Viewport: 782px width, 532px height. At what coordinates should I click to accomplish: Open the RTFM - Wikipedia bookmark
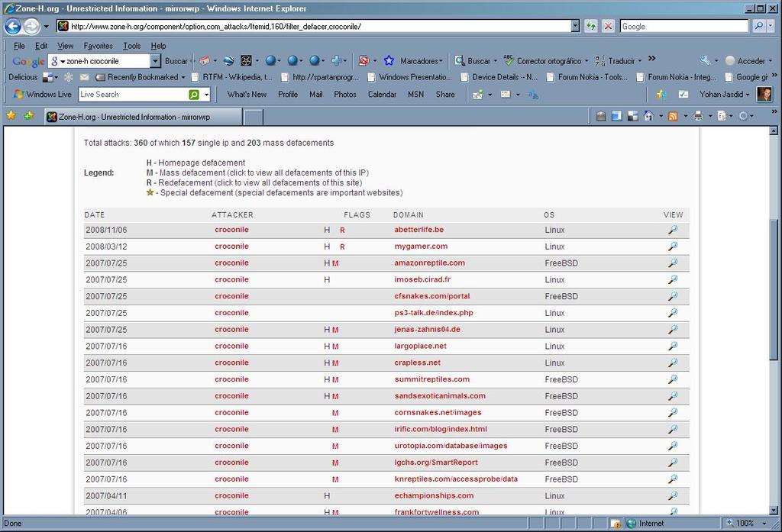tap(232, 77)
